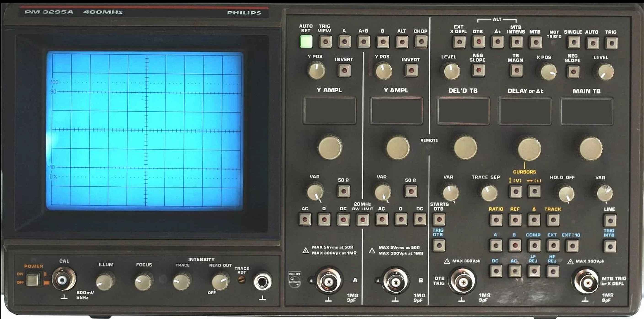The height and width of the screenshot is (319, 644).
Task: Click the MAIN TB readout display
Action: [x=586, y=111]
